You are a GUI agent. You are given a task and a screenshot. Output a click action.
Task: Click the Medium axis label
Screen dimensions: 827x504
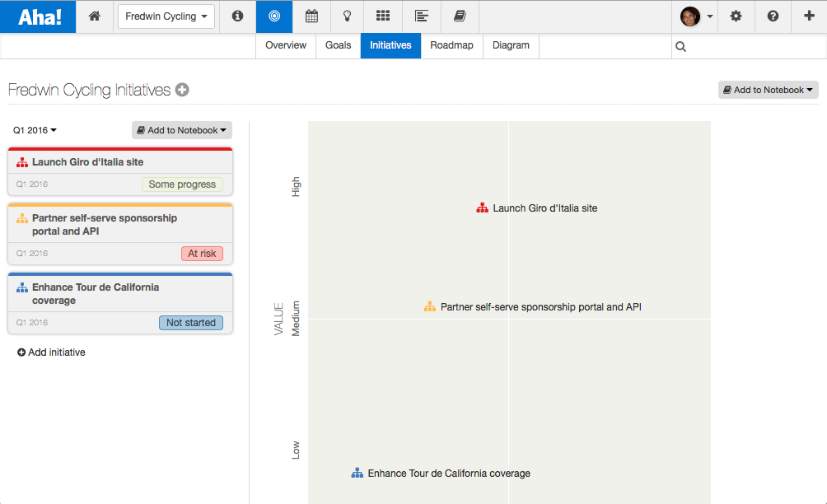(296, 319)
